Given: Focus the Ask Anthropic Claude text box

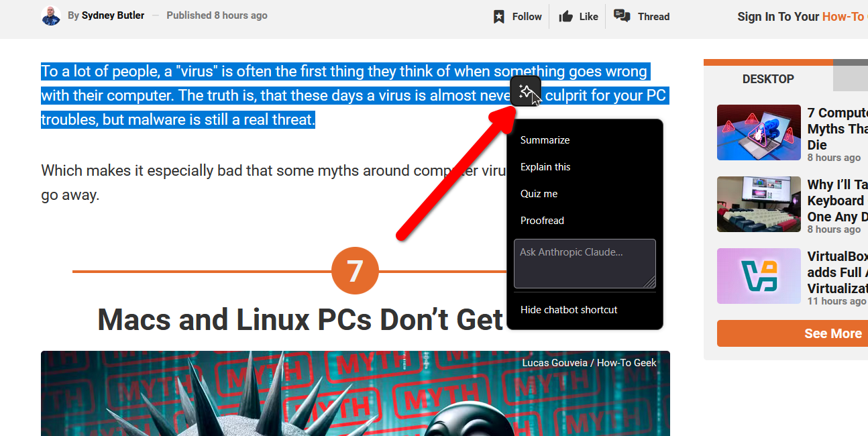Looking at the screenshot, I should click(x=585, y=264).
